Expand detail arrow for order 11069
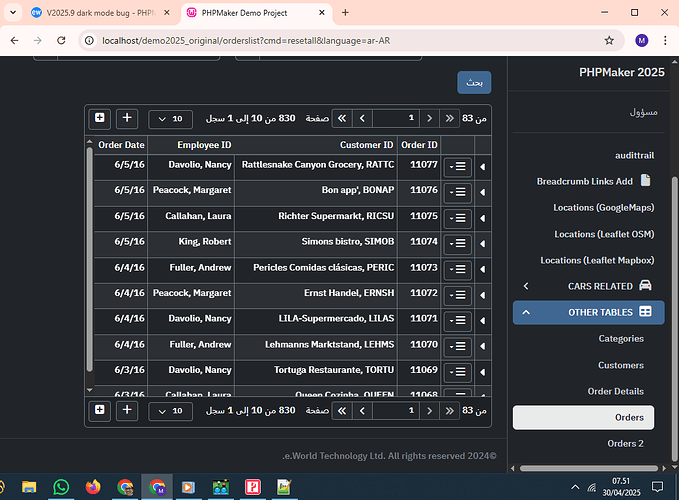This screenshot has height=500, width=679. coord(482,372)
